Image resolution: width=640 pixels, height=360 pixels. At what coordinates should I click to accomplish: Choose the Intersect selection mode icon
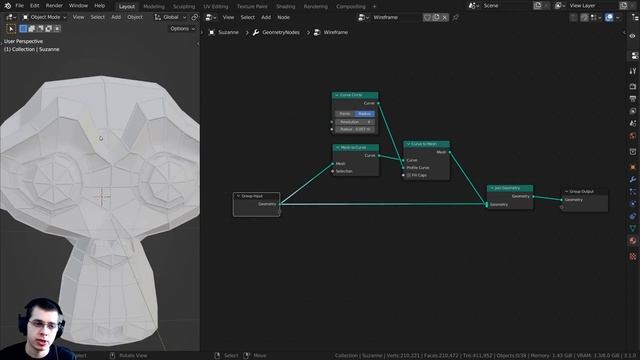pyautogui.click(x=57, y=29)
